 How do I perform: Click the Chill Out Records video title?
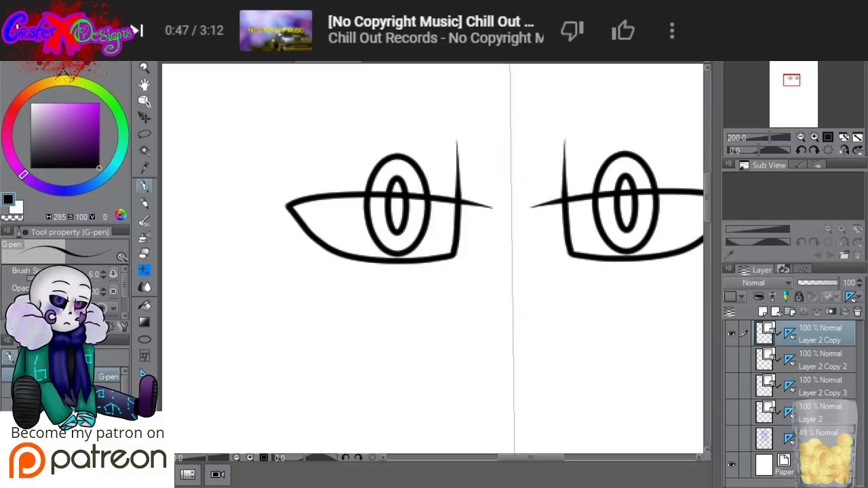pos(431,22)
